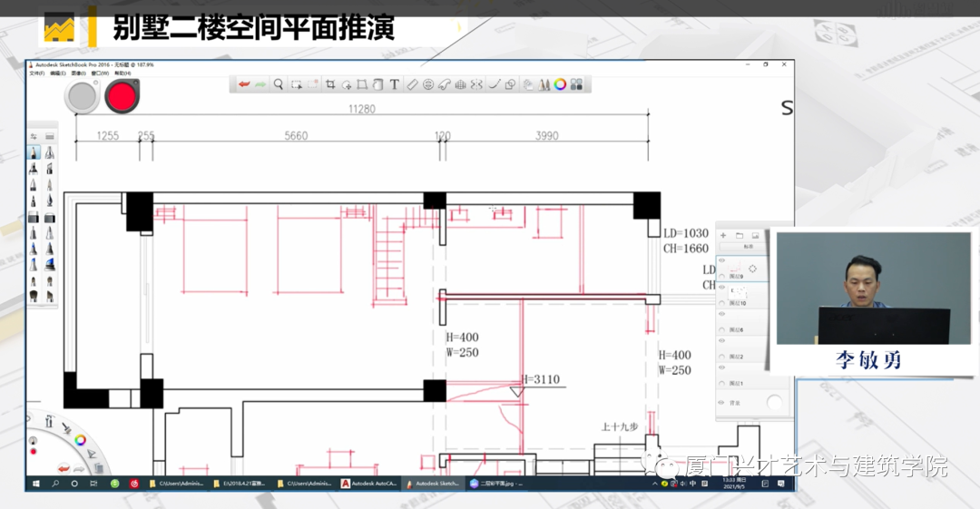Open the Copic color library icon

pyautogui.click(x=576, y=84)
